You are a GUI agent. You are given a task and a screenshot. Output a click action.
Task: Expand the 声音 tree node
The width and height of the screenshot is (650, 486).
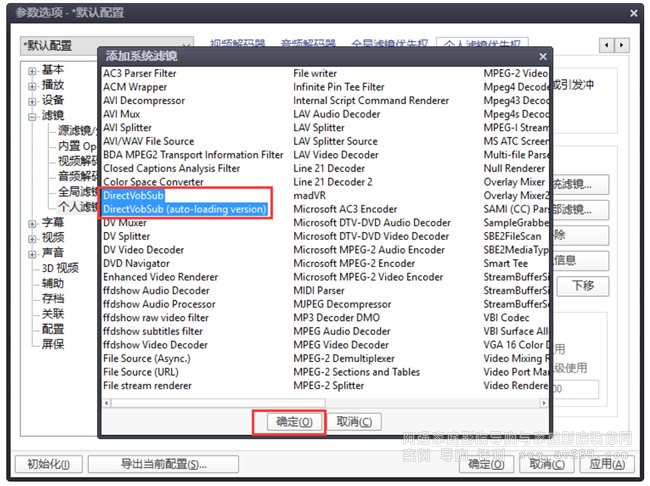[32, 253]
